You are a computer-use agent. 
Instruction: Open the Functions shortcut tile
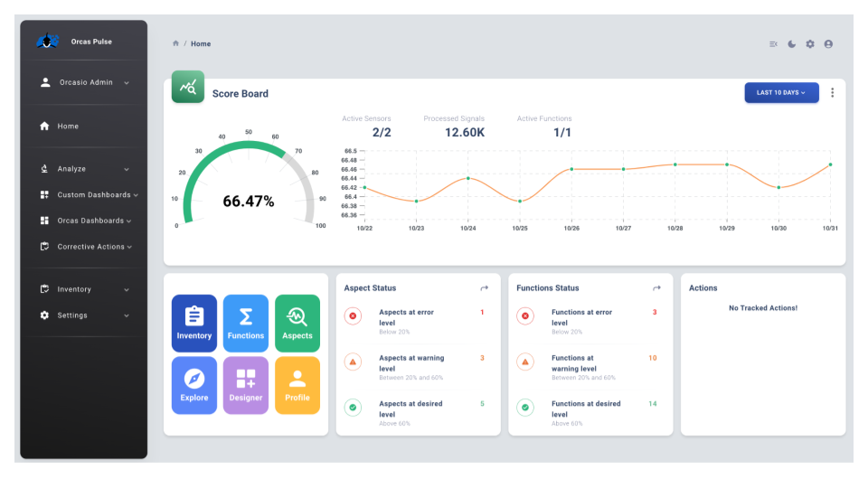246,323
